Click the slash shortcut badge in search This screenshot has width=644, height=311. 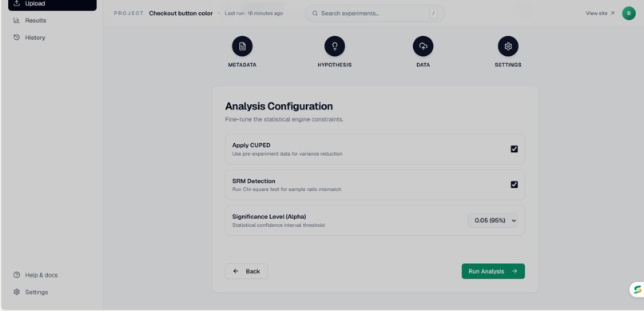tap(433, 13)
